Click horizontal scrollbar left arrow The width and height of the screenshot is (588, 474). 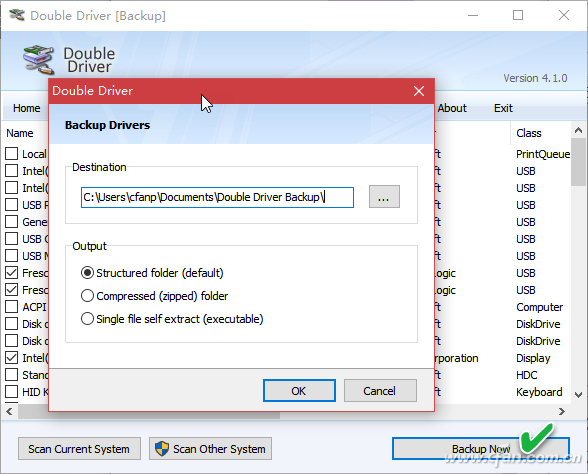coord(10,412)
